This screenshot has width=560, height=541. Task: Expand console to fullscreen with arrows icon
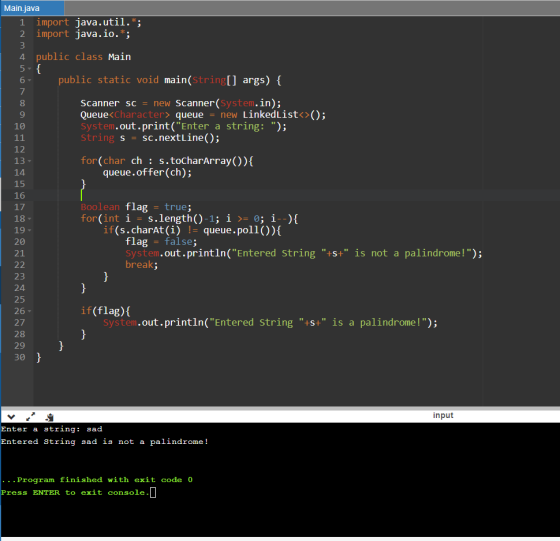[31, 416]
